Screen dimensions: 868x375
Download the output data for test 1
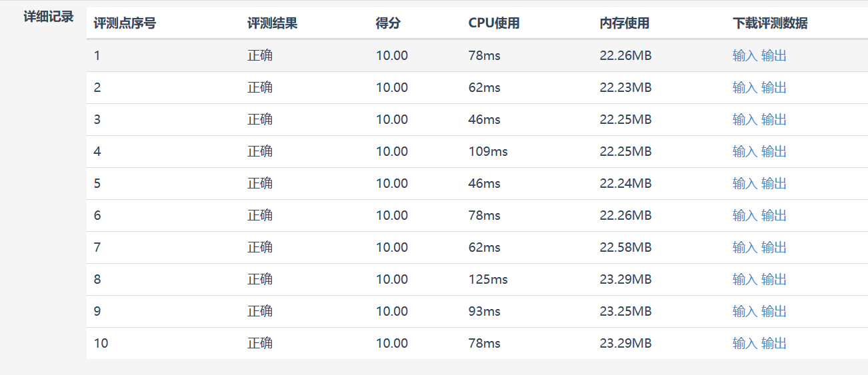pyautogui.click(x=774, y=56)
